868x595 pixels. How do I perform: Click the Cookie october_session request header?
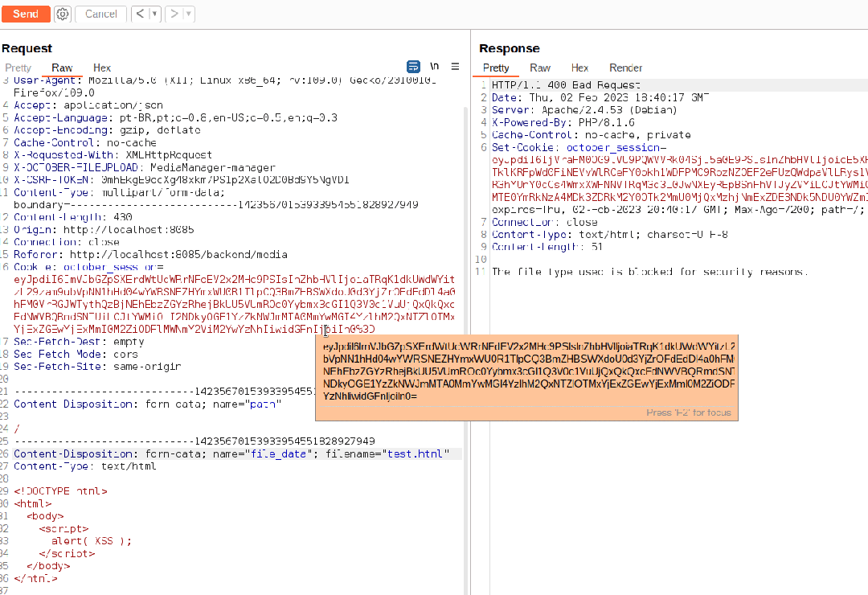pos(89,267)
